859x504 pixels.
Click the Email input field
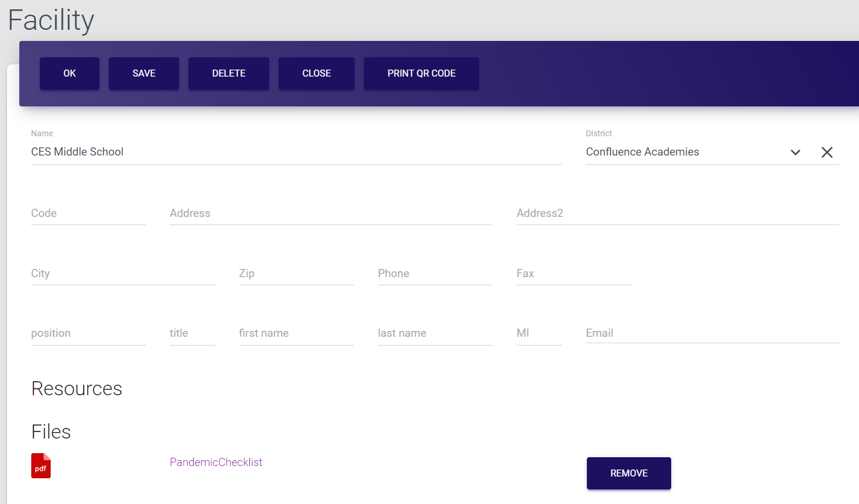[712, 333]
